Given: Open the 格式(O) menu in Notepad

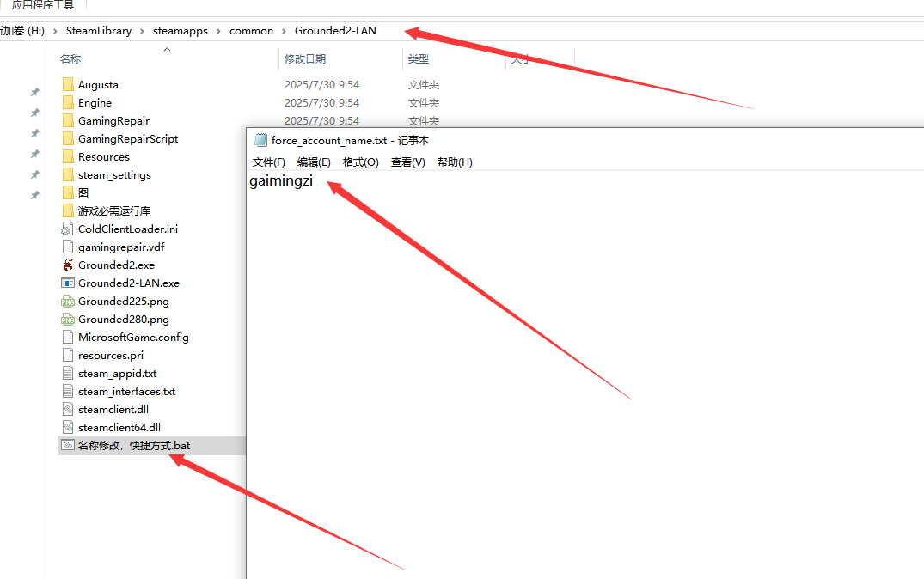Looking at the screenshot, I should [360, 162].
